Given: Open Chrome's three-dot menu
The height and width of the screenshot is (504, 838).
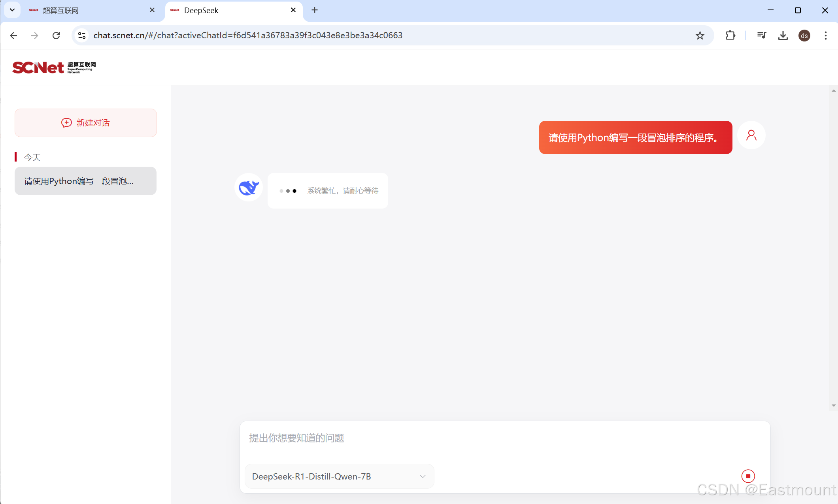Looking at the screenshot, I should [825, 36].
